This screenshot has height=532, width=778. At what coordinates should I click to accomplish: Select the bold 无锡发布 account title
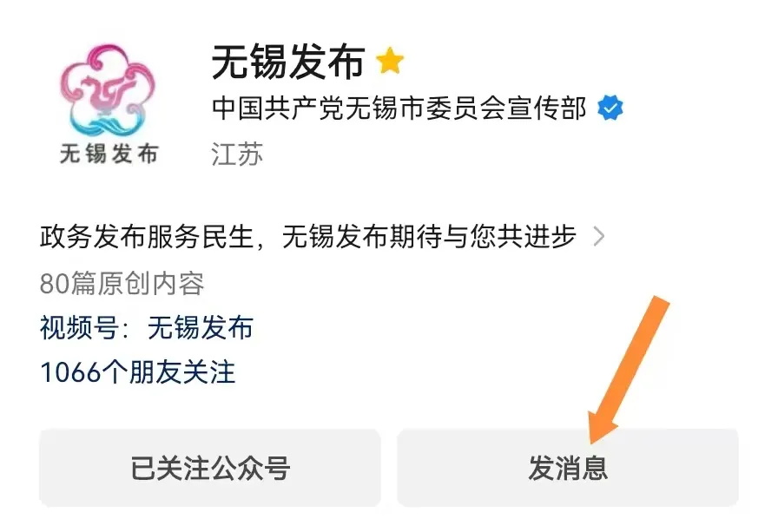point(288,62)
